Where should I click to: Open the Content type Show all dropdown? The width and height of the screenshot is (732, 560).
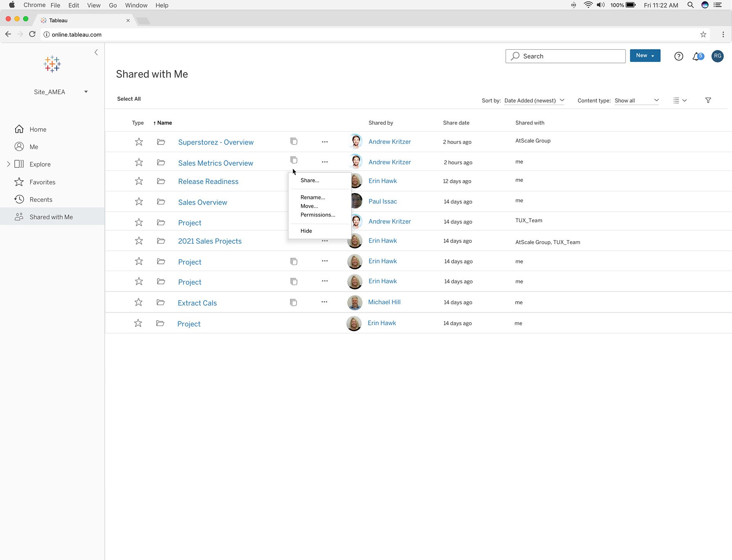[x=636, y=101]
